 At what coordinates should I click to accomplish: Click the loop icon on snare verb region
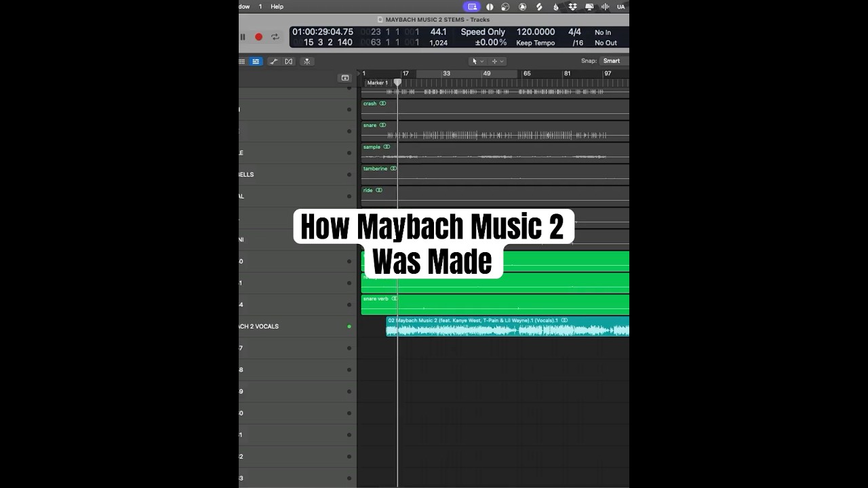coord(395,299)
